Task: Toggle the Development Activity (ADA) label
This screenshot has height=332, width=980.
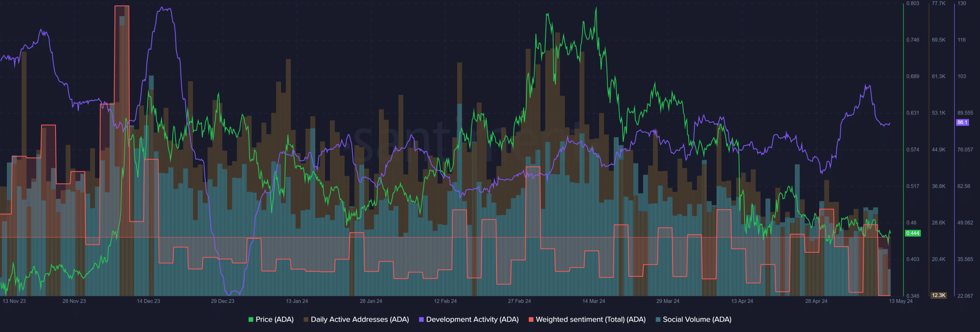Action: coord(472,319)
